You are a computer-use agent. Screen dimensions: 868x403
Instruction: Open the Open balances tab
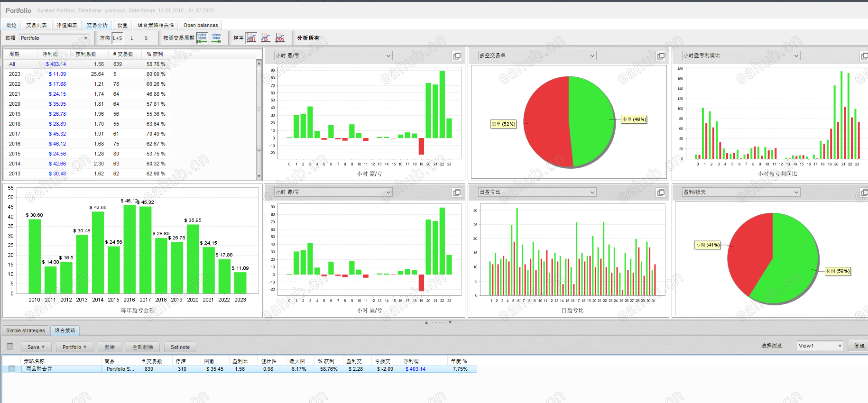click(201, 25)
